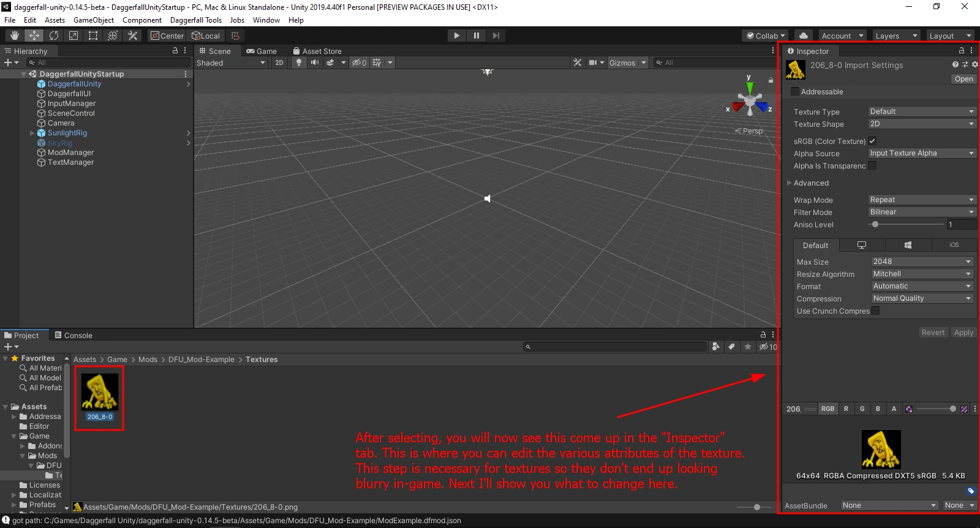Open Texture Type dropdown
The image size is (980, 528).
pyautogui.click(x=922, y=111)
